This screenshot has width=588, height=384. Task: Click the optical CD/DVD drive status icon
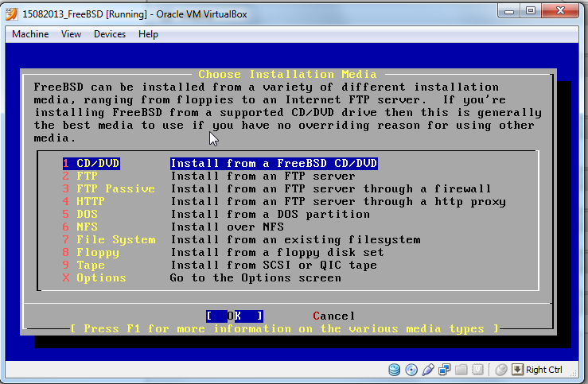pos(411,370)
